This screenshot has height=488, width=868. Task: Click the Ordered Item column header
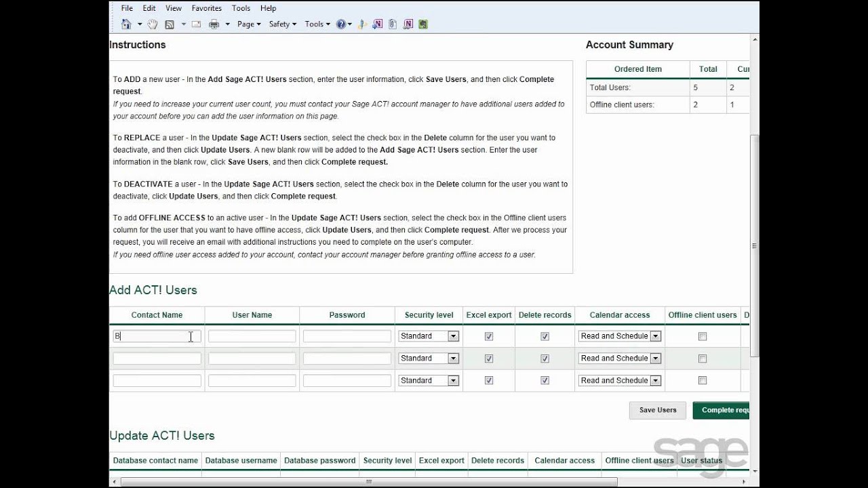coord(638,69)
